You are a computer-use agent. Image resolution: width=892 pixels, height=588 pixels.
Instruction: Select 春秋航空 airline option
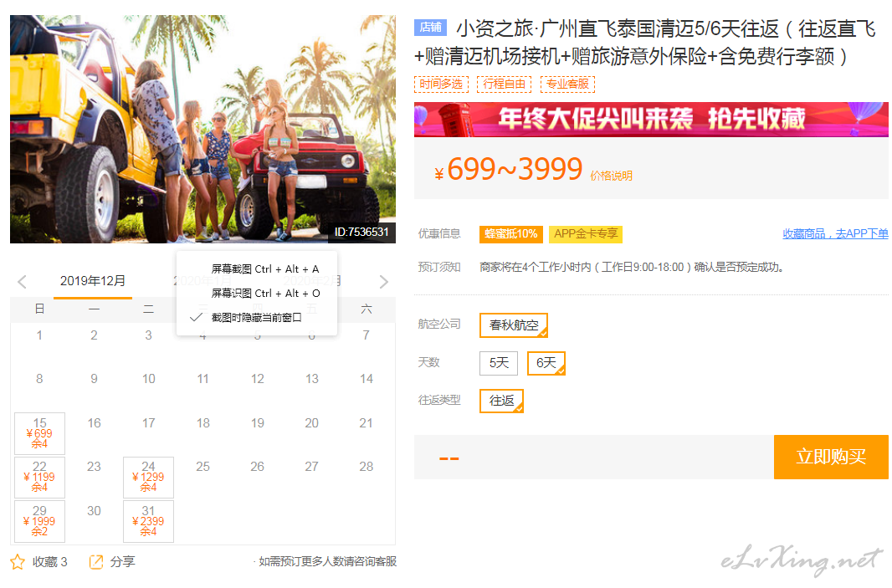514,325
